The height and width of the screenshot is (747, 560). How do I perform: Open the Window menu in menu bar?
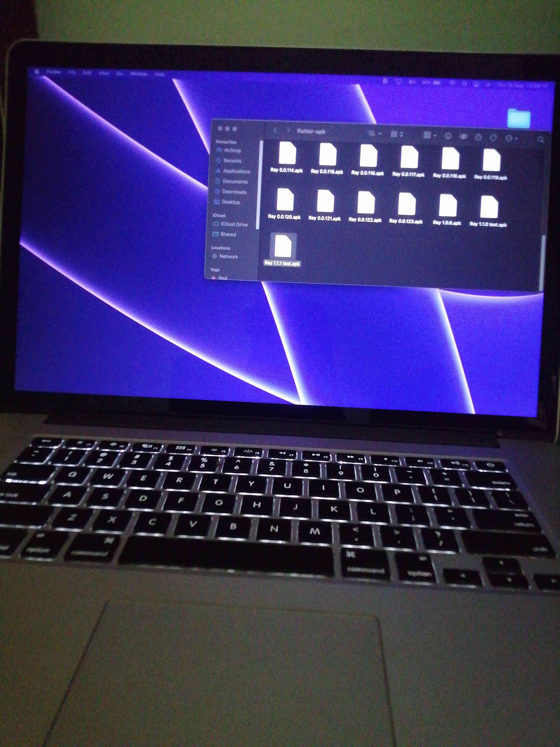[139, 74]
